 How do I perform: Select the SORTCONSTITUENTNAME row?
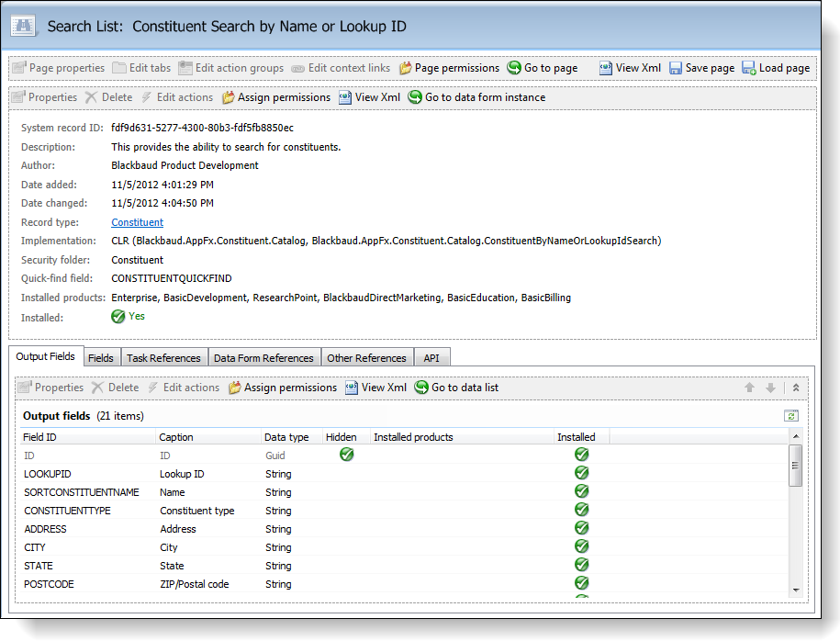click(x=82, y=492)
